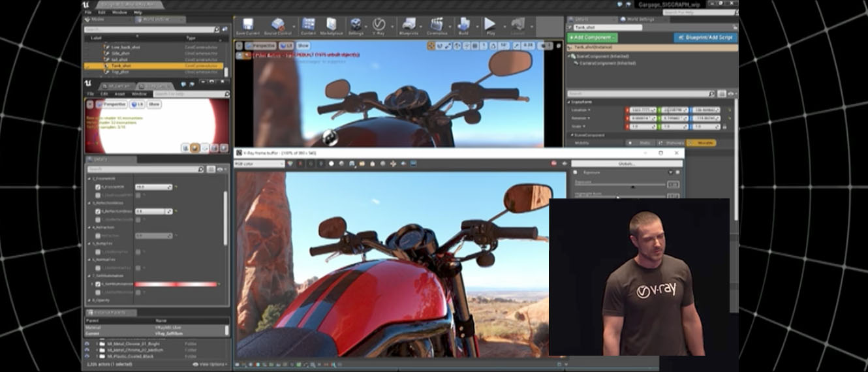868x372 pixels.
Task: Click the Highlight burn slider
Action: pos(619,196)
